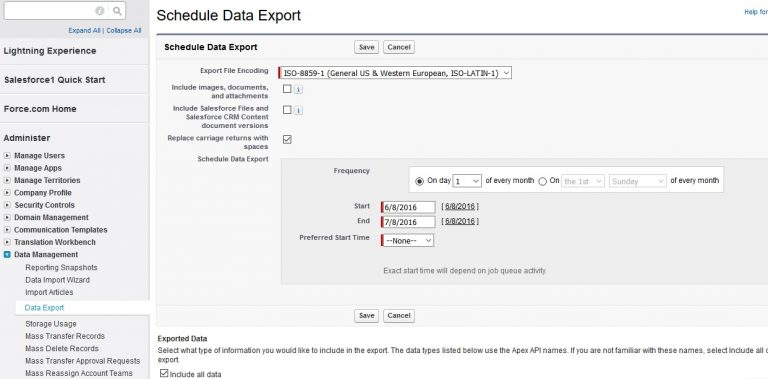Image resolution: width=768 pixels, height=379 pixels.
Task: Click the top Save button
Action: point(366,47)
